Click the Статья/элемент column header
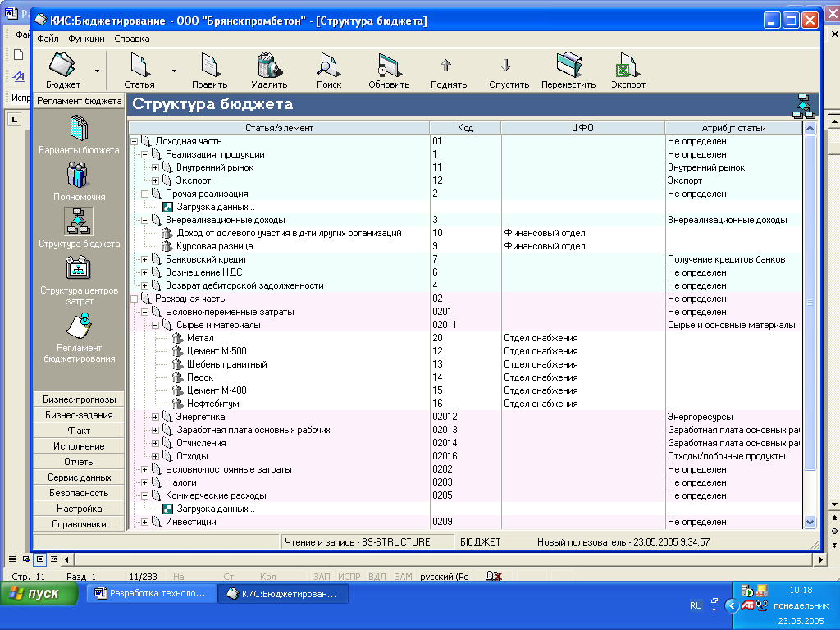Image resolution: width=840 pixels, height=630 pixels. pyautogui.click(x=279, y=128)
